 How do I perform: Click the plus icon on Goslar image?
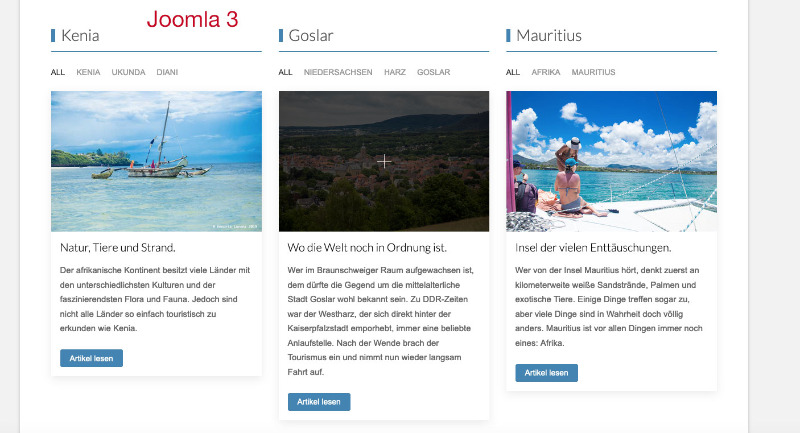coord(384,162)
